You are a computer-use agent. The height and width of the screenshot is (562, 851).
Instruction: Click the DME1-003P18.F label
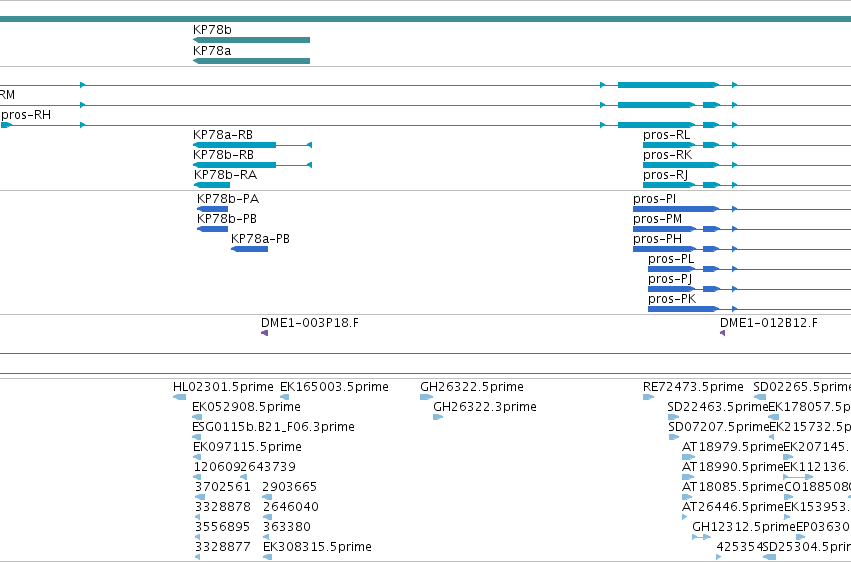tap(310, 323)
